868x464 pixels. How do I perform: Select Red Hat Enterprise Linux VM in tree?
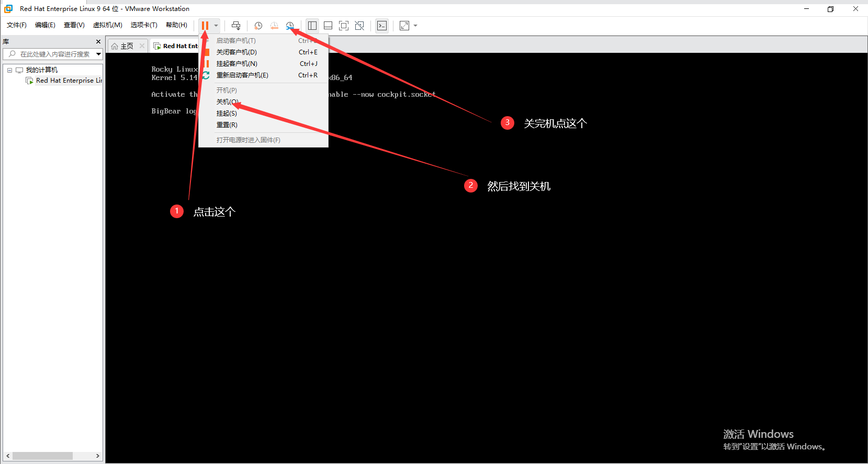[x=69, y=81]
